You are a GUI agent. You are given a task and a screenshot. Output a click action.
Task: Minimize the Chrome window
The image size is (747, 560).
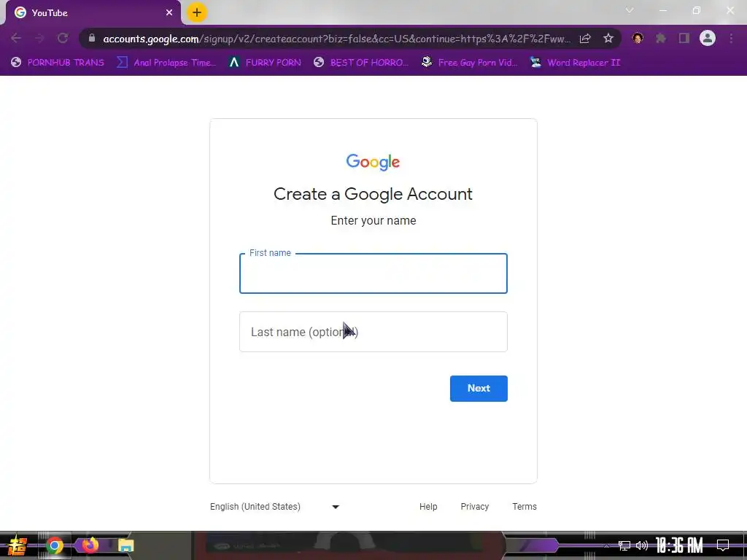point(662,10)
